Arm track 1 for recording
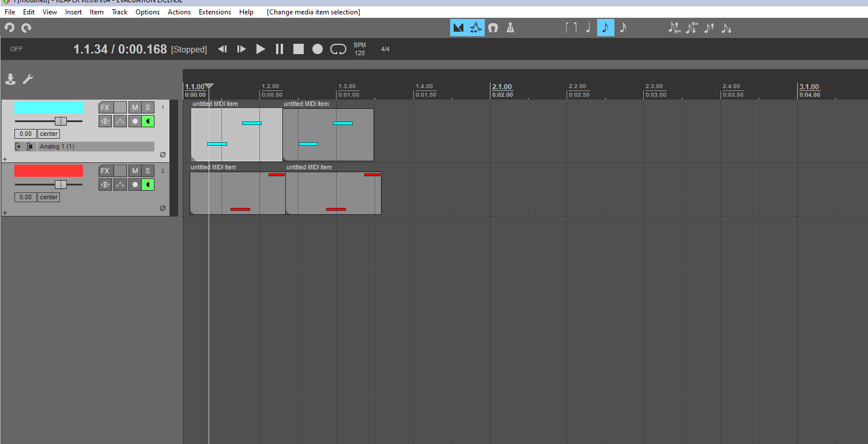Viewport: 868px width, 444px height. coord(135,121)
